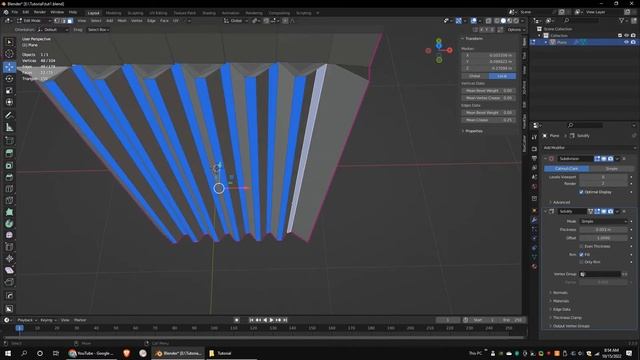Adjust the Mean Crease value slider

coord(489,120)
